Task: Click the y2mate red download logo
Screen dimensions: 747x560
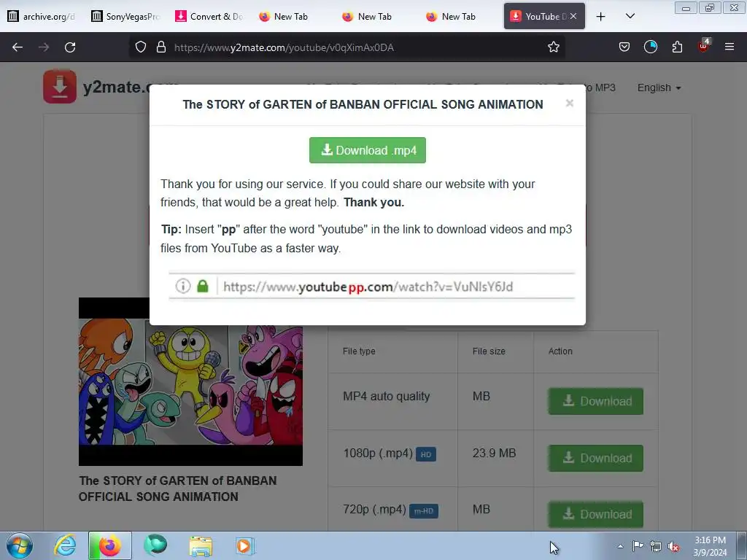Action: [x=60, y=87]
